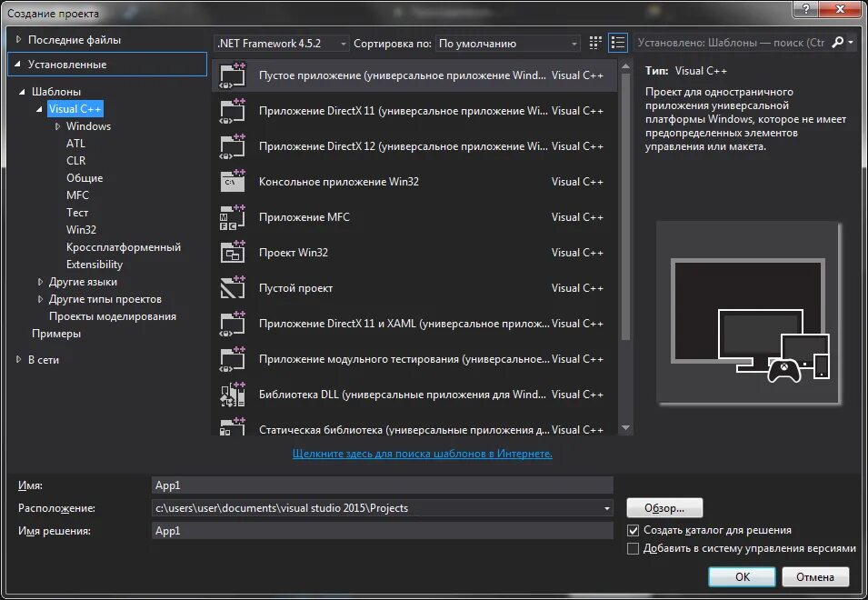Click the Отмена button
Screen dimensions: 868x600
(815, 576)
